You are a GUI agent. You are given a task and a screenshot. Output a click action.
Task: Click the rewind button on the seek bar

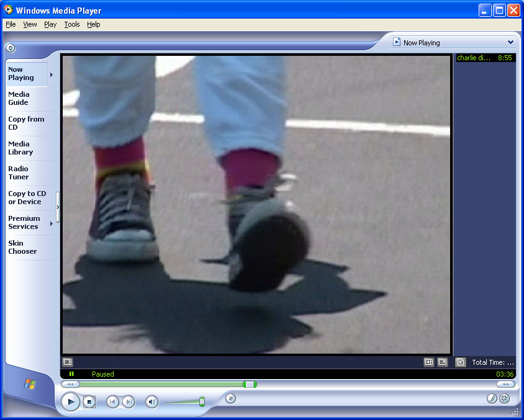[70, 385]
